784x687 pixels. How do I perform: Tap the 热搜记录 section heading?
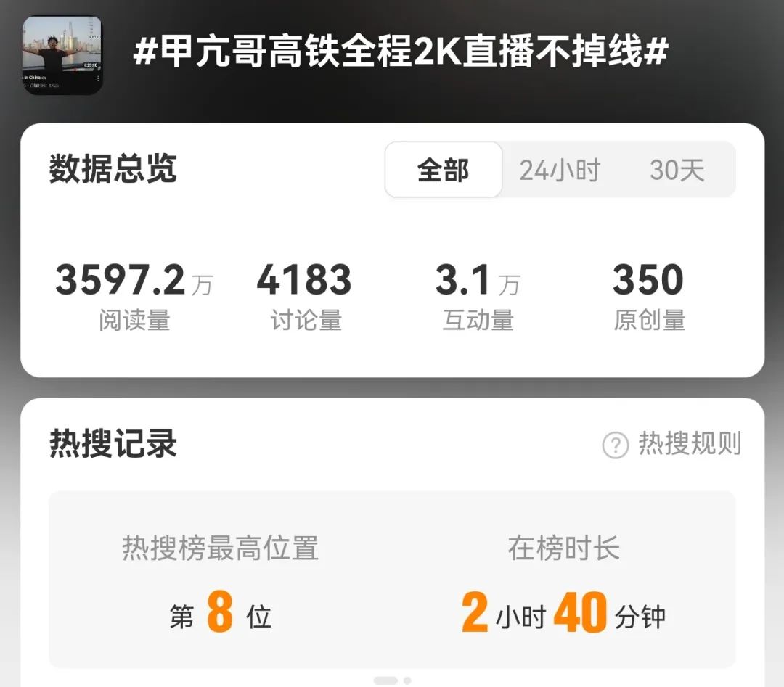coord(113,443)
